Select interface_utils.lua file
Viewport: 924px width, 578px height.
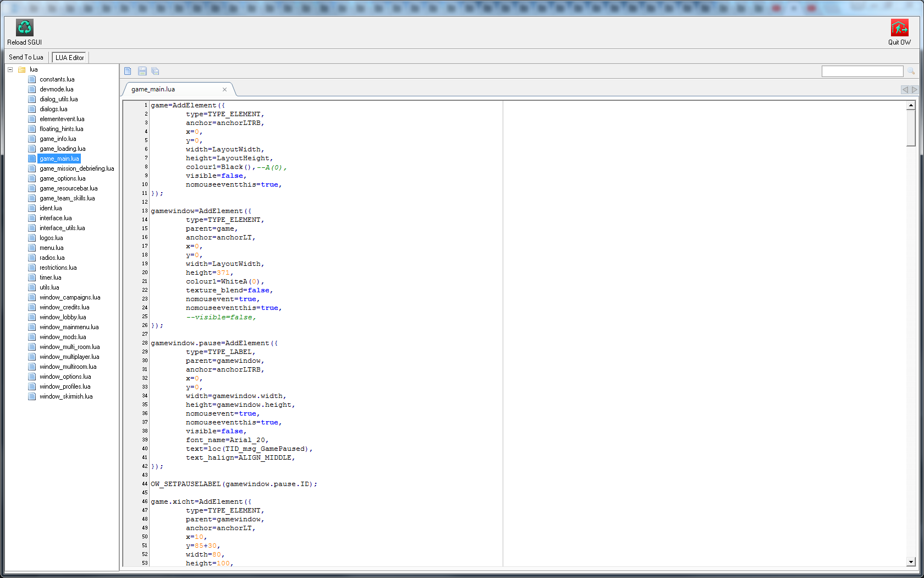(x=62, y=228)
